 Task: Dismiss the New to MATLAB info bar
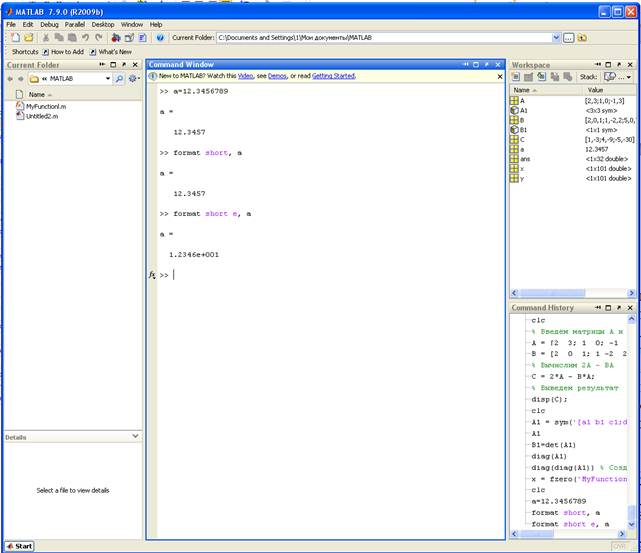coord(500,76)
